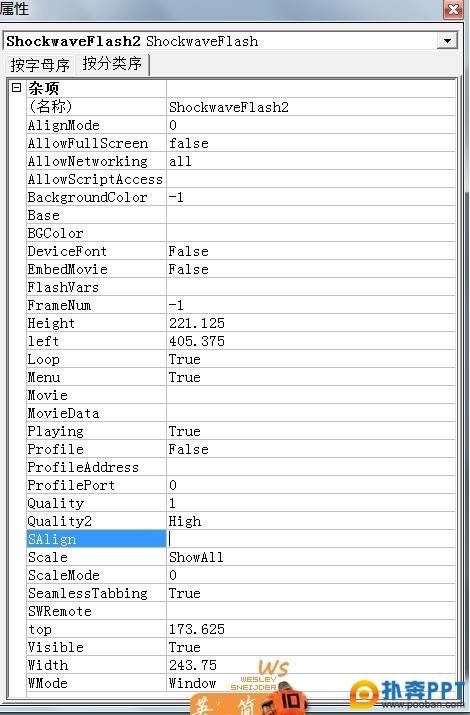Screen dimensions: 470x715
Task: Select the ProfilePort property
Action: tap(96, 485)
